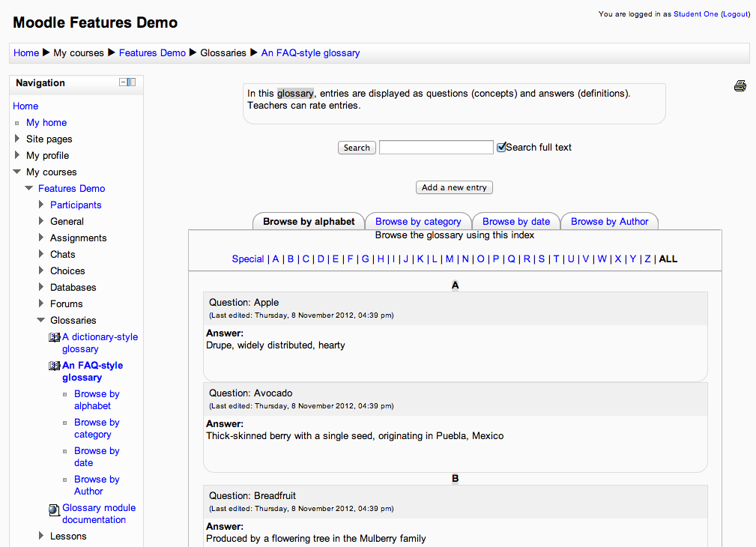The image size is (756, 547).
Task: Click the dictionary-style glossary book icon
Action: (x=55, y=337)
